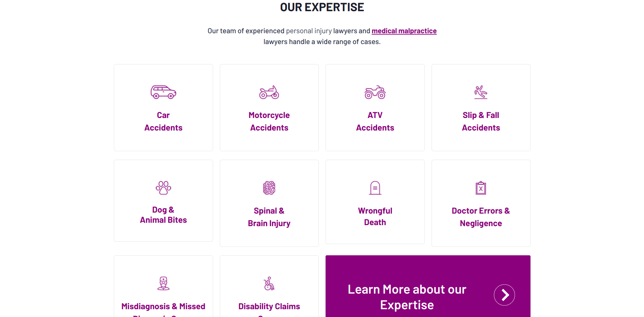This screenshot has width=644, height=317.
Task: Click the tombstone icon
Action: [x=375, y=188]
